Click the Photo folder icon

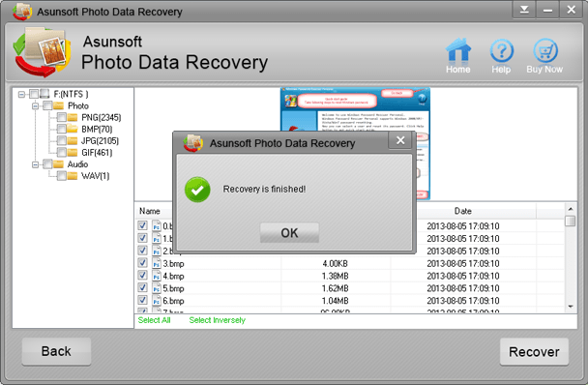point(58,105)
